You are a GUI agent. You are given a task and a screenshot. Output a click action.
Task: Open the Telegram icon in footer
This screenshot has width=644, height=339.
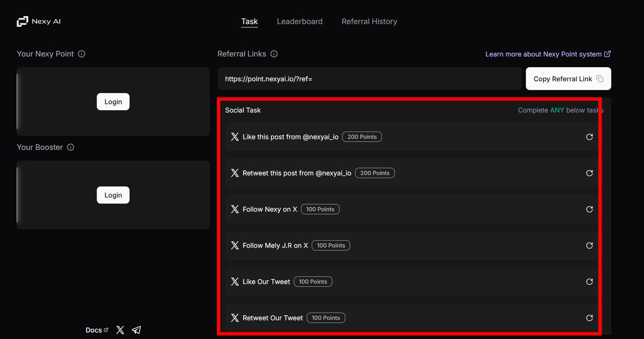pyautogui.click(x=136, y=330)
